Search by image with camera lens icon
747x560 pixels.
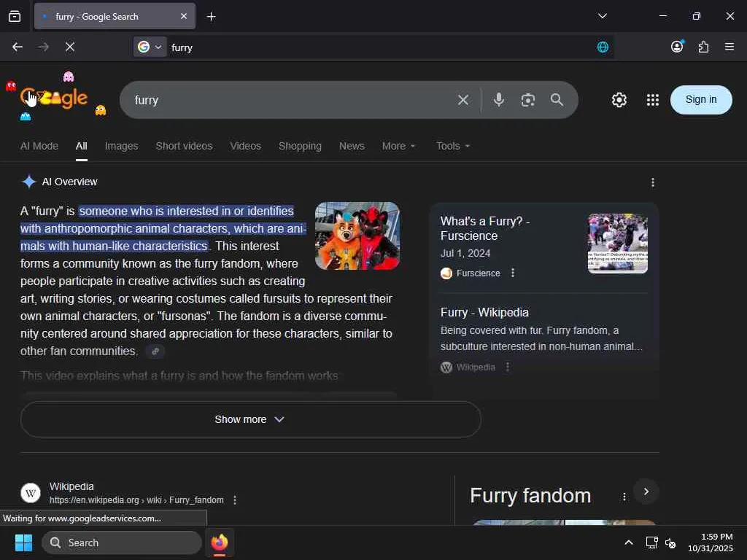[528, 100]
